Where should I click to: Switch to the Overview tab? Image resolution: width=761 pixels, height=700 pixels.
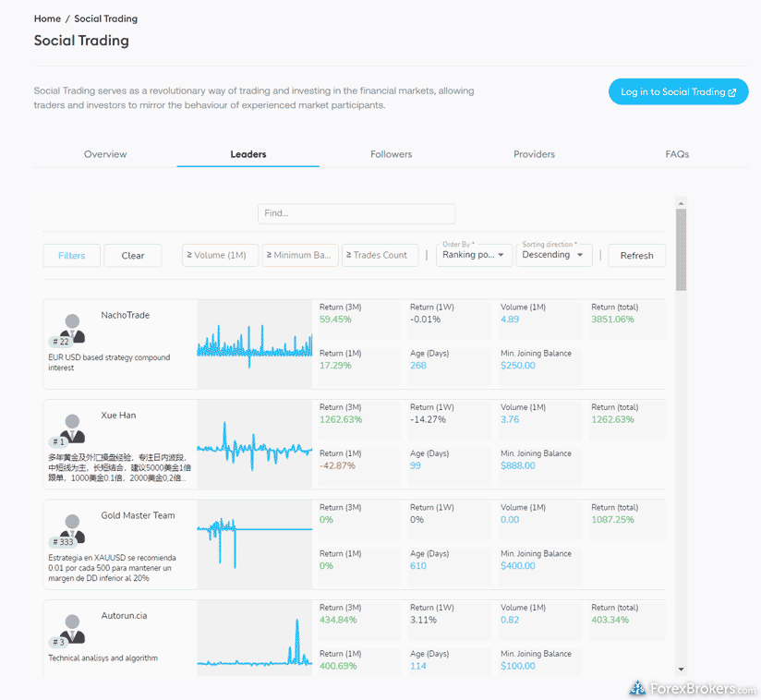pos(105,154)
